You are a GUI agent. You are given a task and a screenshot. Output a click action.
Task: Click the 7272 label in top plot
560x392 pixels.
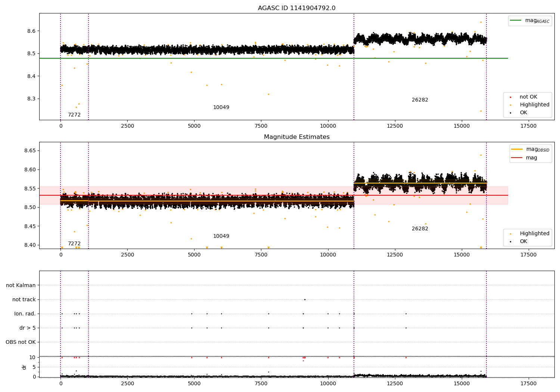[74, 115]
